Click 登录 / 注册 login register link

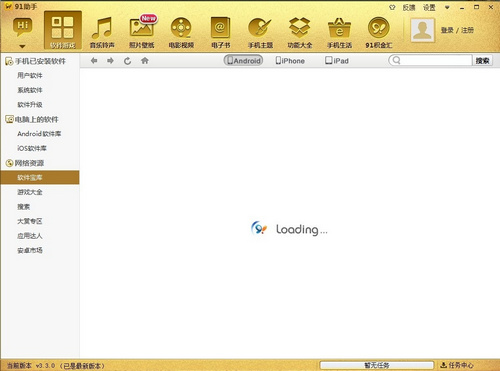point(457,30)
